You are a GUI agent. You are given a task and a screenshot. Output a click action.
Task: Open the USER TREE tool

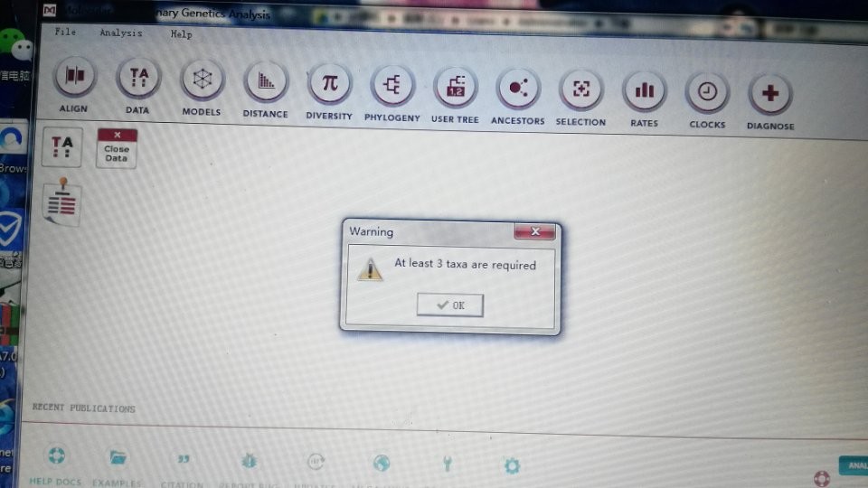[455, 88]
